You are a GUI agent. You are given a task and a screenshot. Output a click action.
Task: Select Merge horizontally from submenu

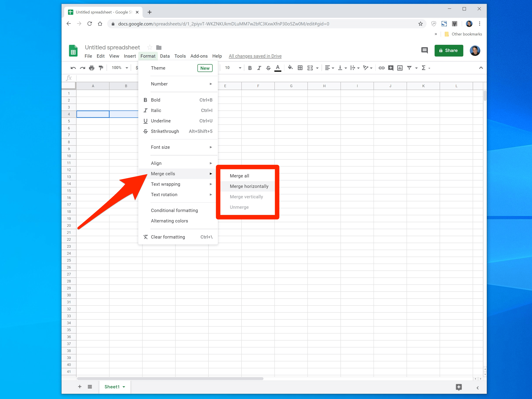tap(249, 186)
